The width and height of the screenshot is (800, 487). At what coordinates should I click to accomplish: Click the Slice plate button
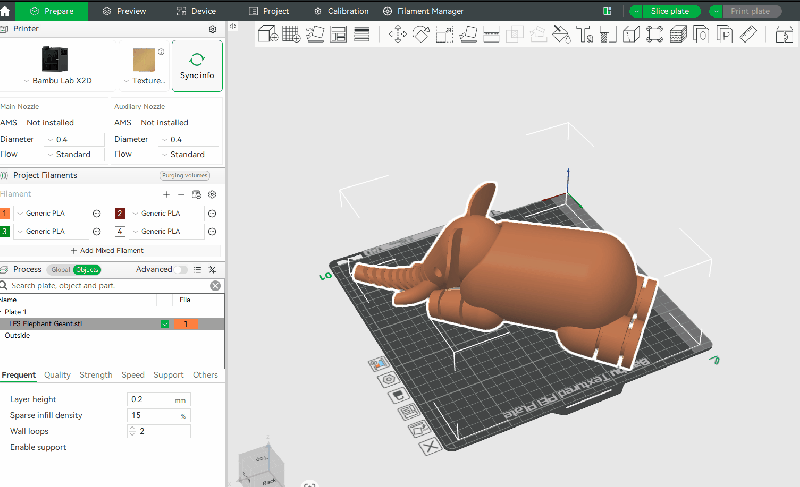669,11
